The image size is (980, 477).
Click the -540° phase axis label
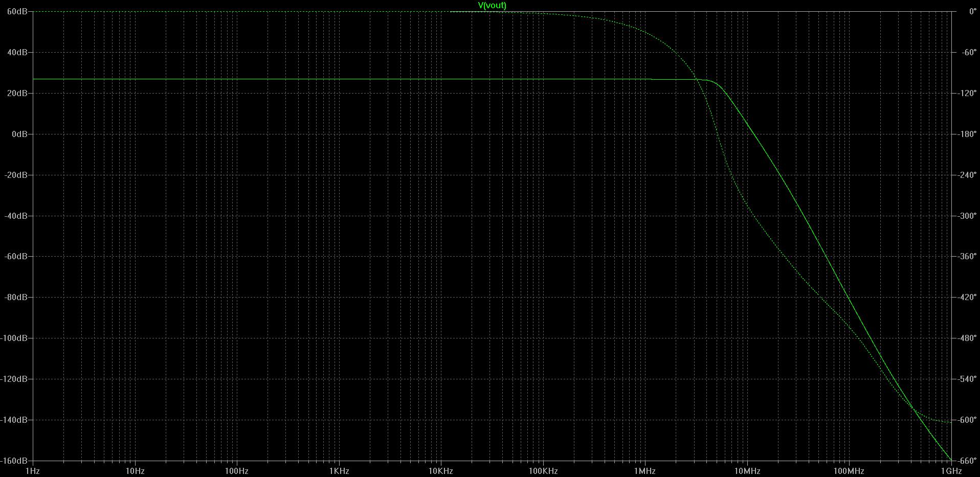tap(967, 379)
